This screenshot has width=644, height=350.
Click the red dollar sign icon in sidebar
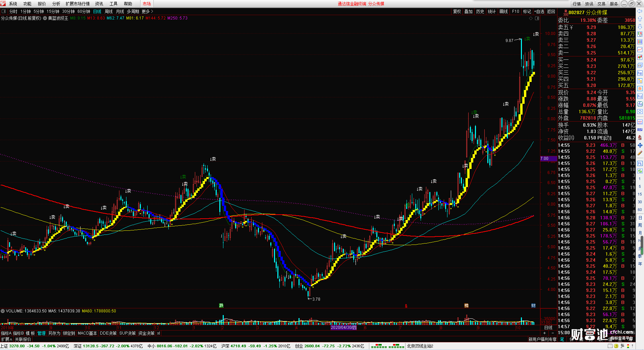point(640,138)
